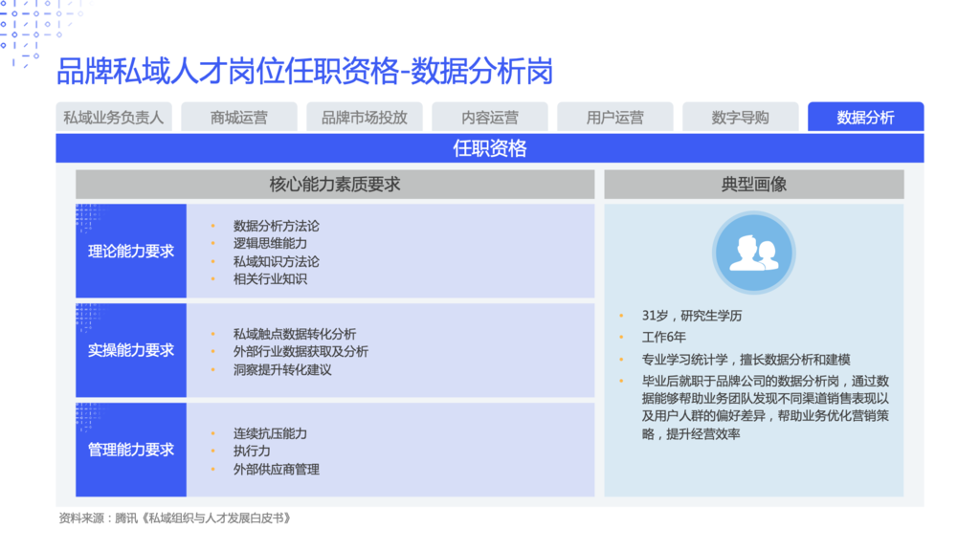Click the source note 资料来源：腾讯《私域组织与人才发展白皮书》
Viewport: 980px width, 551px height.
pos(175,518)
